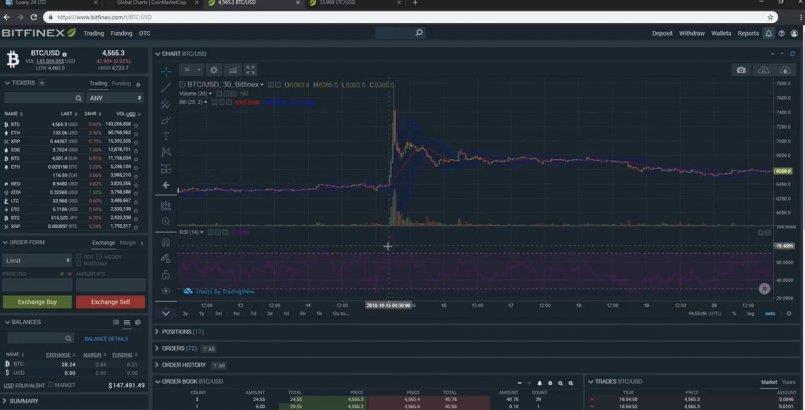Open the Withdraw link
Image resolution: width=805 pixels, height=410 pixels.
click(x=692, y=33)
